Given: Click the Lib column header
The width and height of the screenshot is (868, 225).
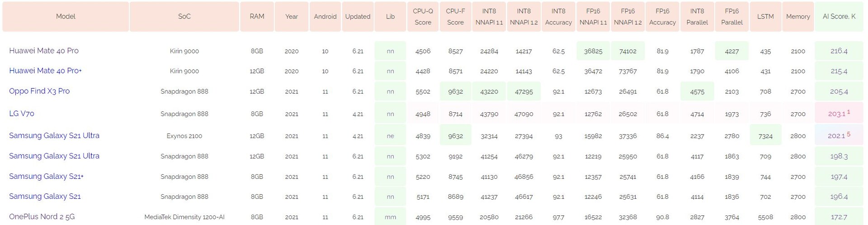Looking at the screenshot, I should pyautogui.click(x=390, y=17).
